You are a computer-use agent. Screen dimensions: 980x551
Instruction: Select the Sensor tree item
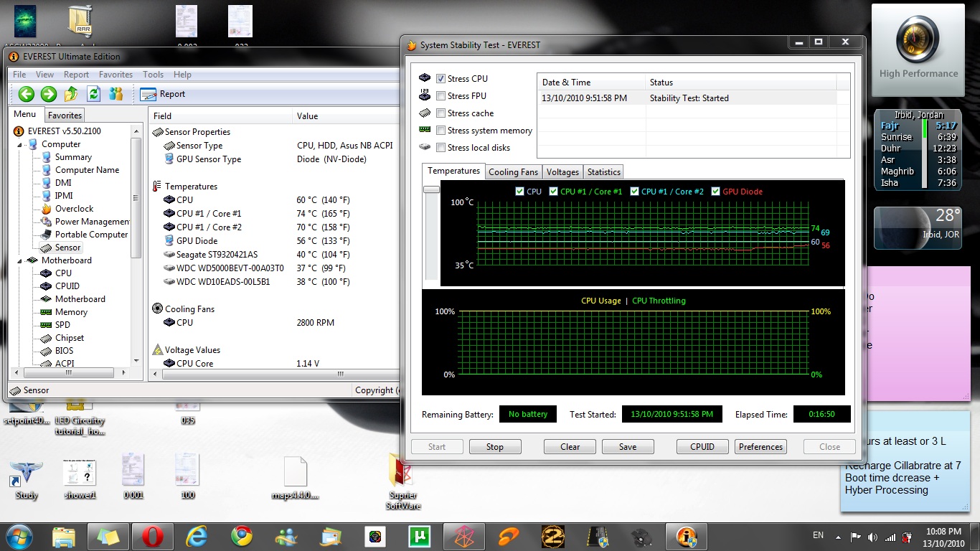point(61,248)
